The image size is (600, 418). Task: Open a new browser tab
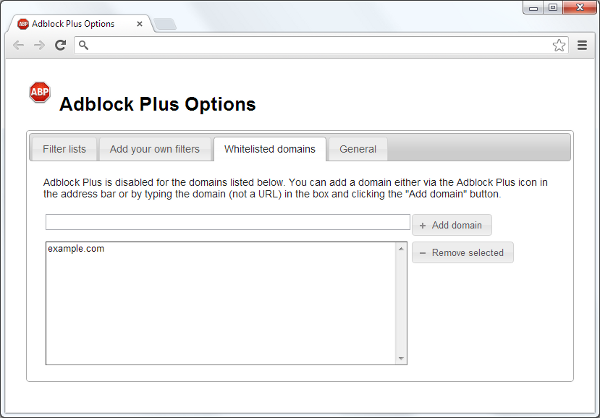point(166,24)
